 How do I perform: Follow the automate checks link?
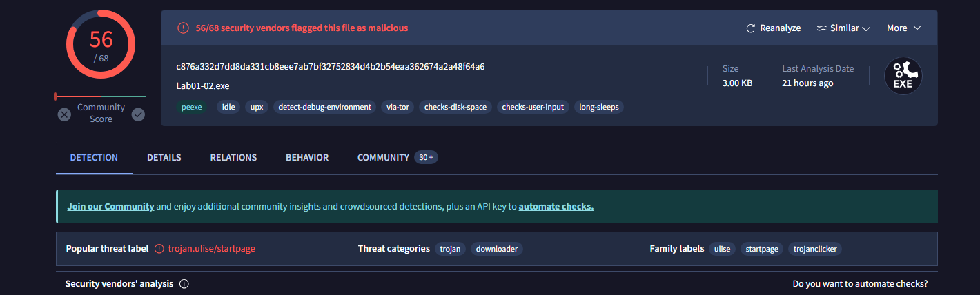pos(556,207)
